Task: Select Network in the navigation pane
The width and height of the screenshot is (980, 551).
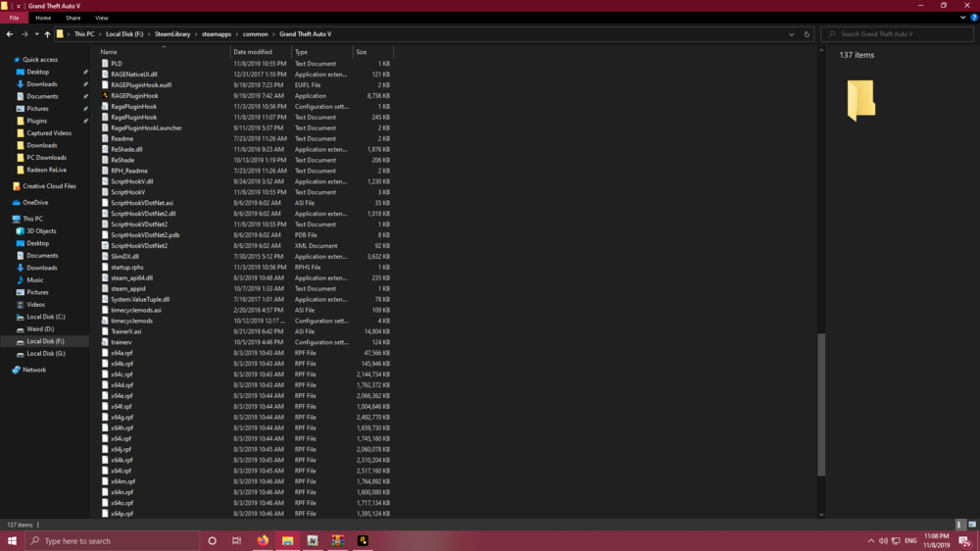Action: (x=33, y=371)
